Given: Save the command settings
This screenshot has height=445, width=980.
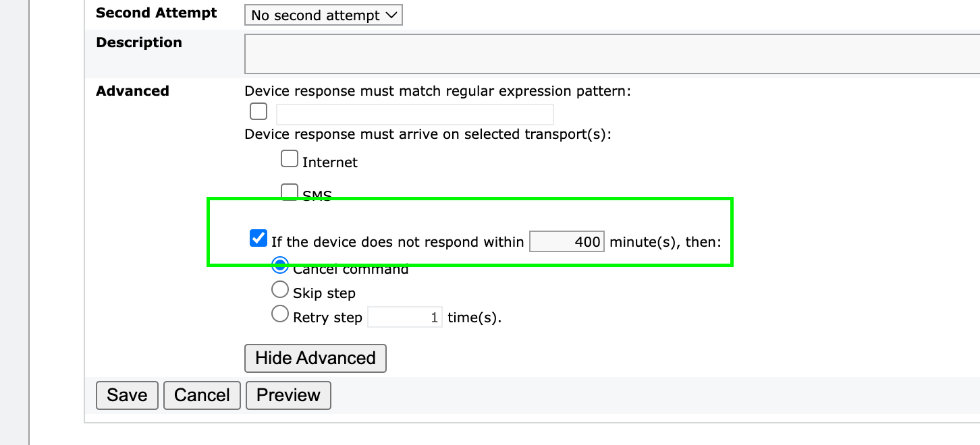Looking at the screenshot, I should [127, 395].
